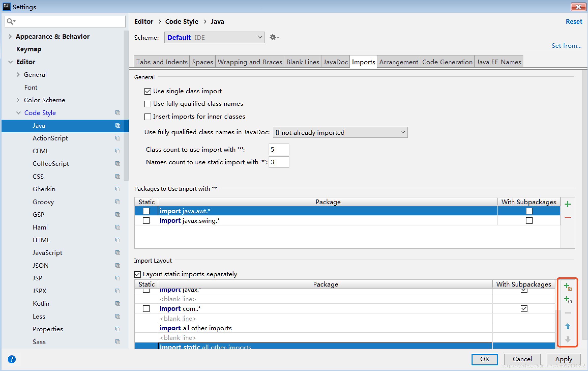Click Add Blank Line icon in Import Layout
The width and height of the screenshot is (588, 371).
tap(567, 300)
